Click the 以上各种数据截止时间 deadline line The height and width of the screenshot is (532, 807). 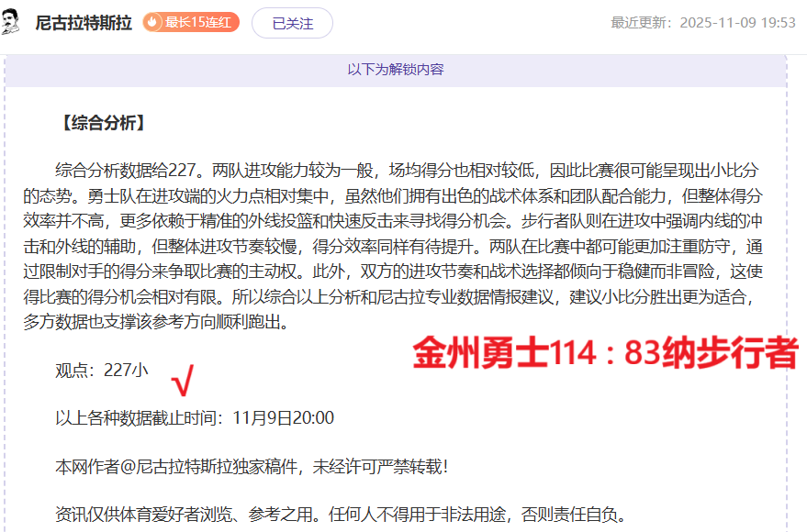click(x=195, y=418)
